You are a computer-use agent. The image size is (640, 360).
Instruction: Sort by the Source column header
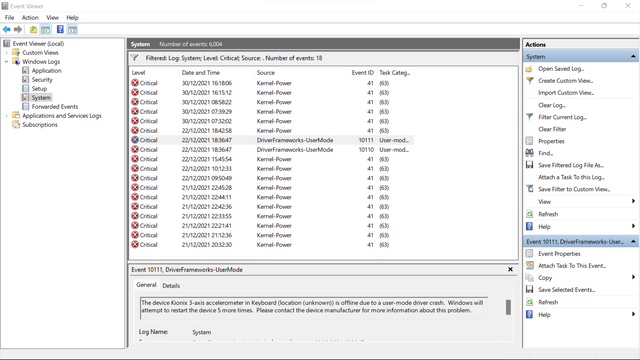pyautogui.click(x=300, y=73)
